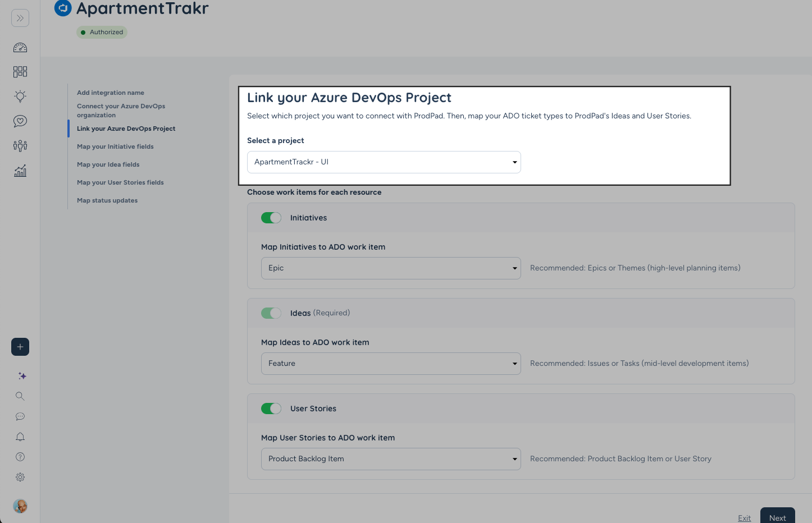Expand the sidebar with double-chevron icon
This screenshot has width=812, height=523.
coord(20,18)
